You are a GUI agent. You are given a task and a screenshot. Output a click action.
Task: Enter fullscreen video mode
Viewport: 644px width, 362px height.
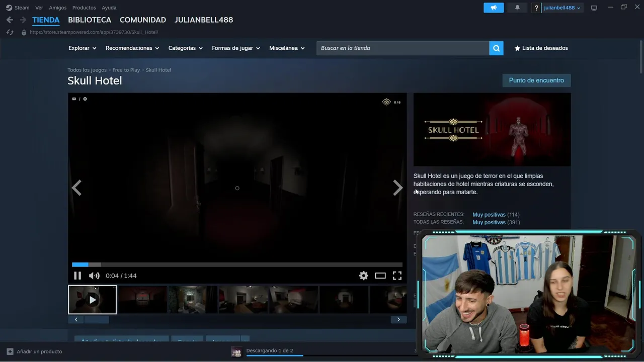(x=397, y=276)
